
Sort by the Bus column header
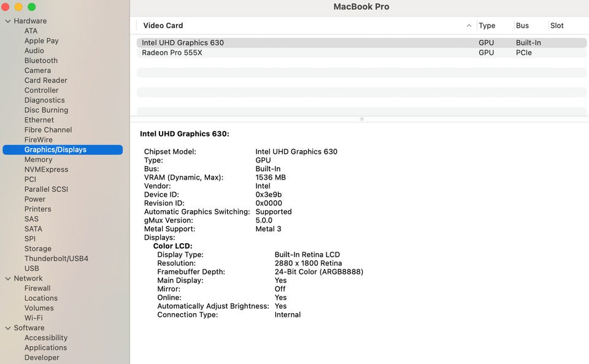click(x=522, y=26)
